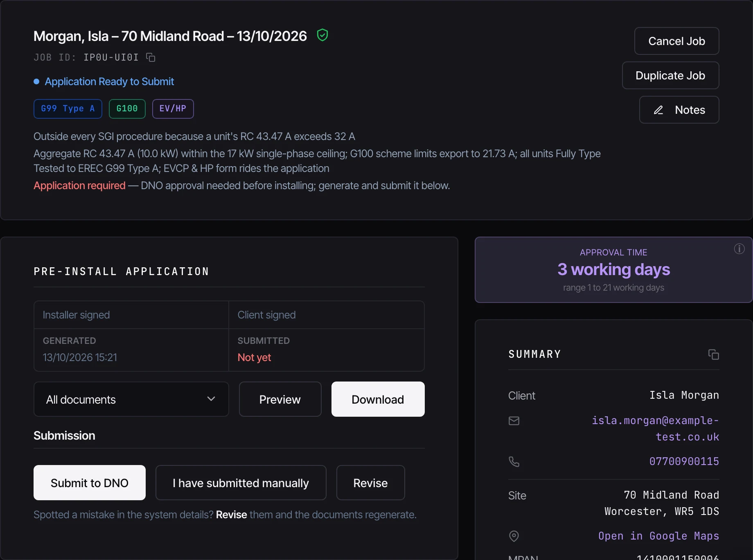
Task: Open the All documents dropdown
Action: [x=131, y=399]
